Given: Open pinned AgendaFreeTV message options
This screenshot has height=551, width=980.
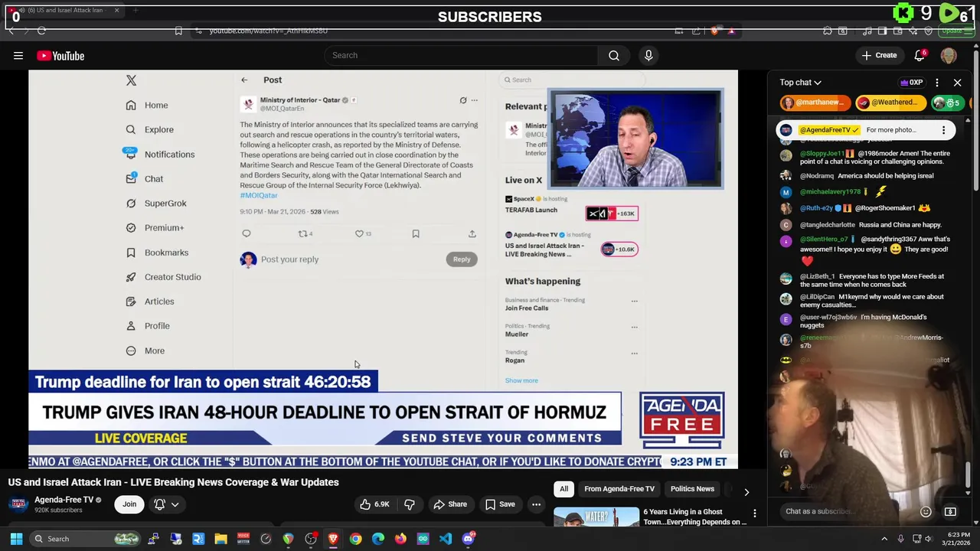Looking at the screenshot, I should pos(943,130).
